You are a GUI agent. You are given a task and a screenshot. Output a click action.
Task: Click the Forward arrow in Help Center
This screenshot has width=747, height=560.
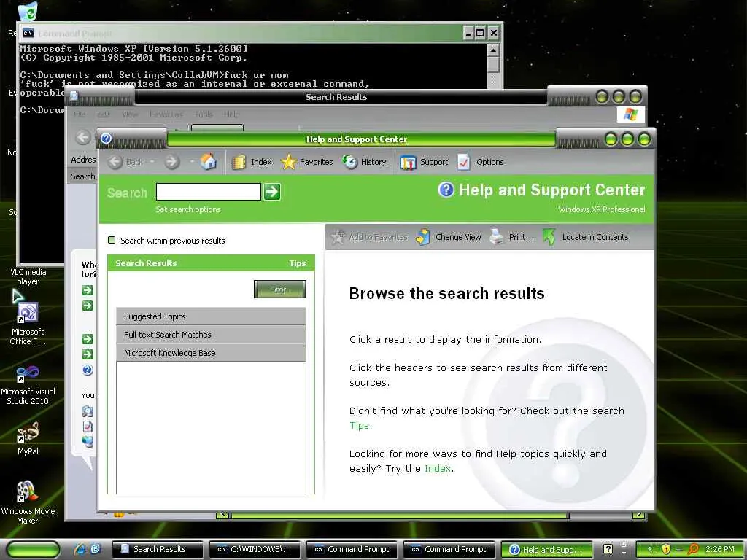pyautogui.click(x=172, y=162)
